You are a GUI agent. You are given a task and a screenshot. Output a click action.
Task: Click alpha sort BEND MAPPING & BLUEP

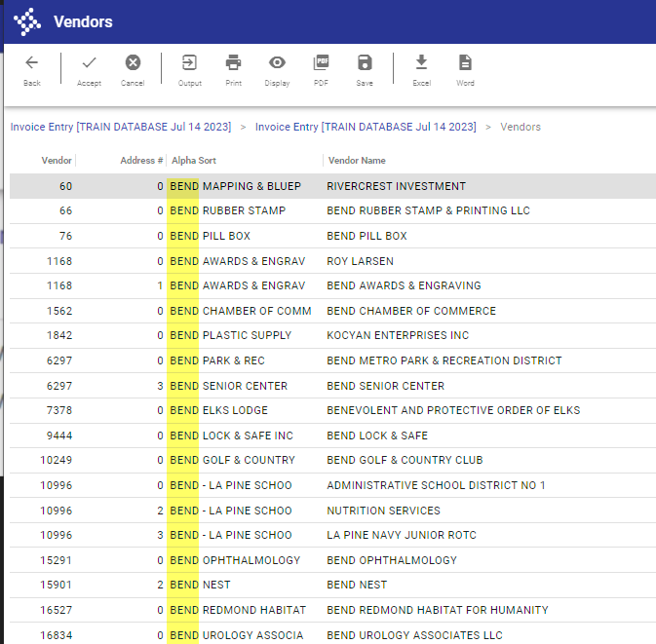pos(235,186)
